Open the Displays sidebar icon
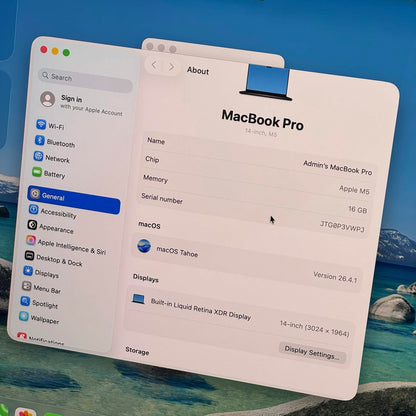This screenshot has height=416, width=416. (x=28, y=271)
